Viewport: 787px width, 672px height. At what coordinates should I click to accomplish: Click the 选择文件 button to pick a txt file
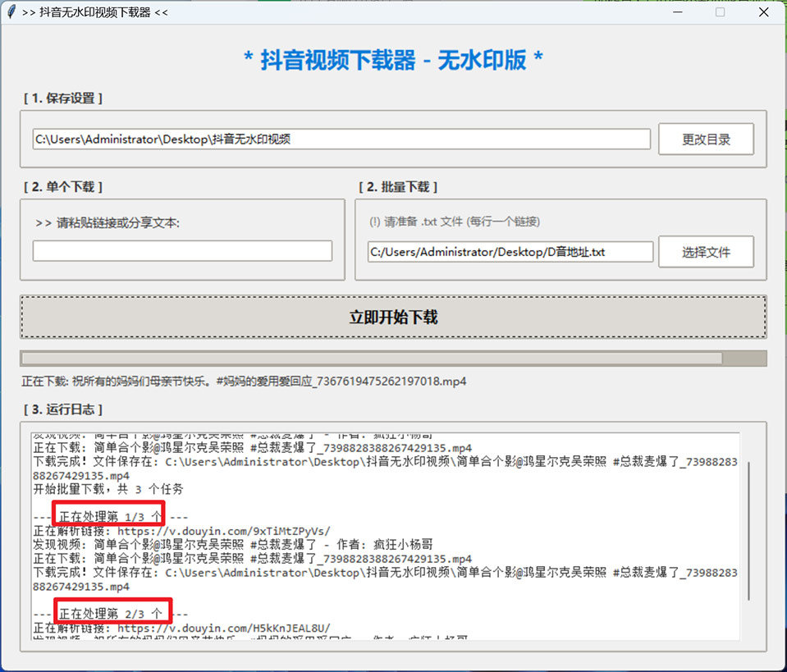[x=706, y=252]
